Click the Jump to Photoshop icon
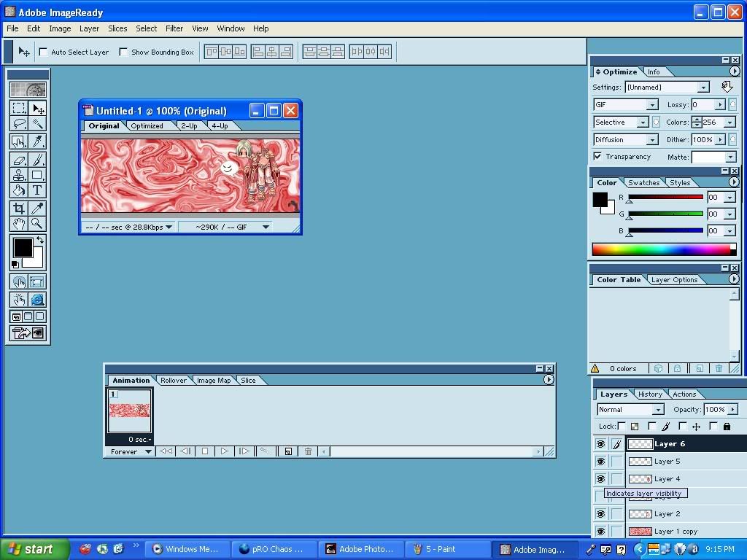 (x=28, y=332)
